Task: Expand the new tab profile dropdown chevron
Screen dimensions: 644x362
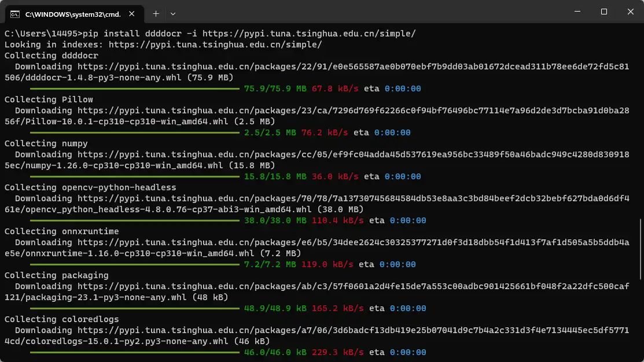Action: (173, 13)
